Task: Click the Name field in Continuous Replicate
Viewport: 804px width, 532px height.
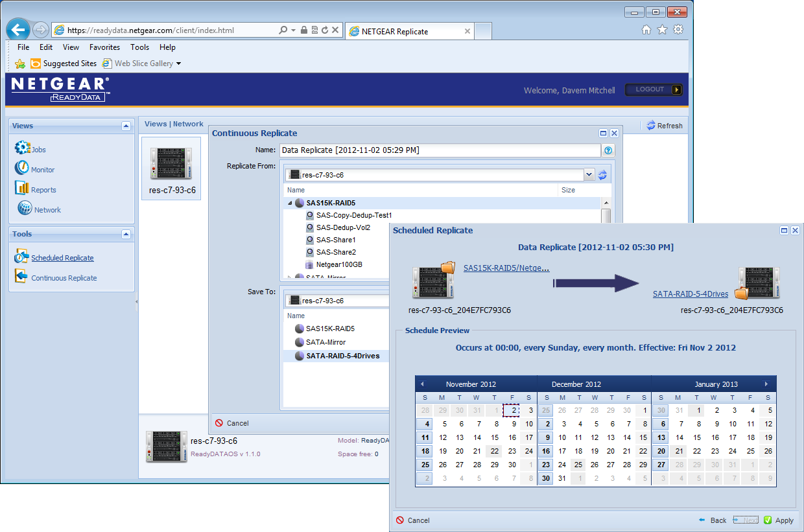Action: (x=440, y=150)
